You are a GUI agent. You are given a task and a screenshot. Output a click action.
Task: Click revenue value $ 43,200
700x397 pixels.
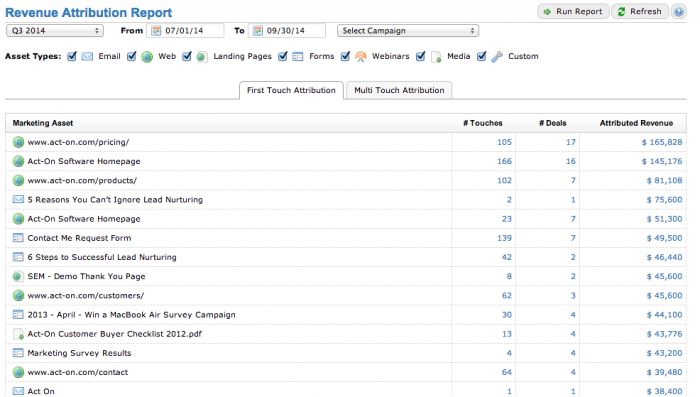coord(664,353)
